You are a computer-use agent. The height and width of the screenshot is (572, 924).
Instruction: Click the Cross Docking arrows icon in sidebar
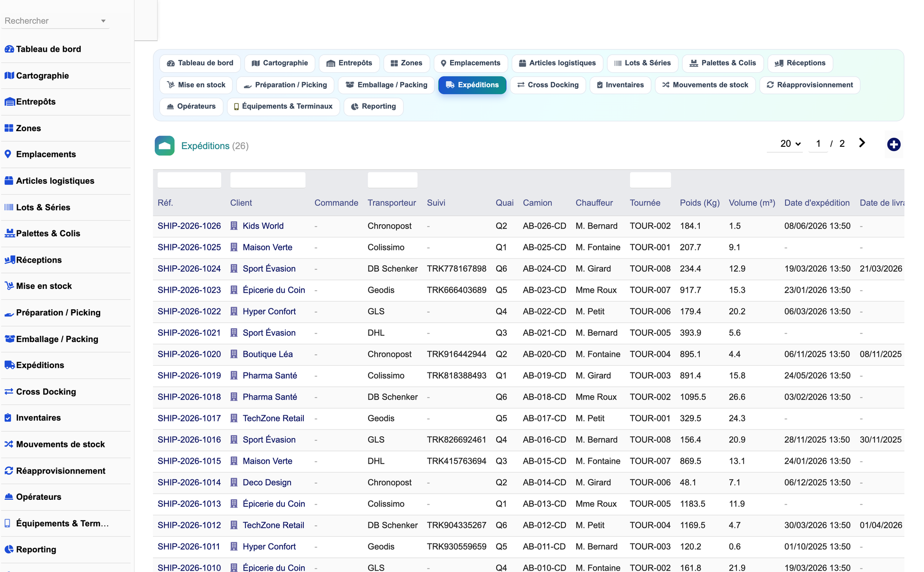(9, 392)
